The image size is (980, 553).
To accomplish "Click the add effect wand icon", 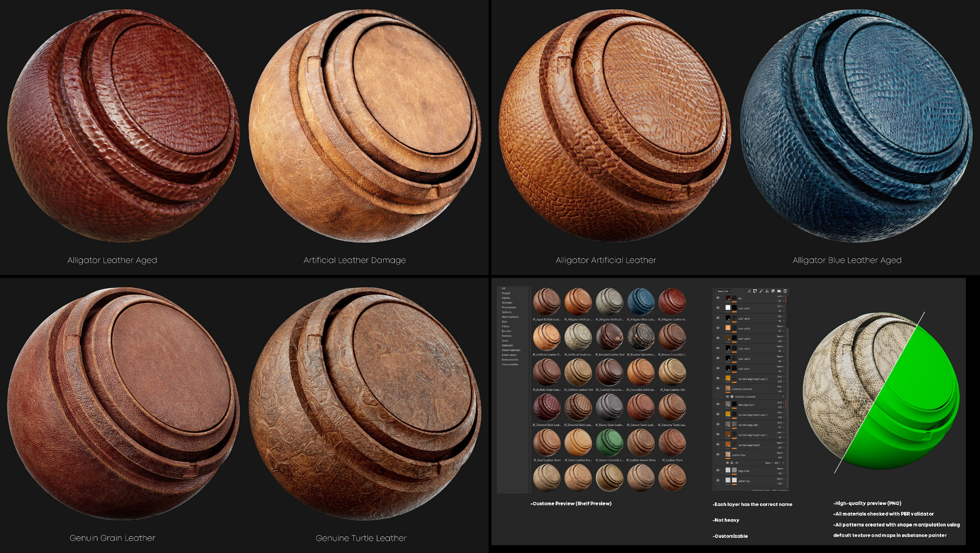I will (x=749, y=291).
